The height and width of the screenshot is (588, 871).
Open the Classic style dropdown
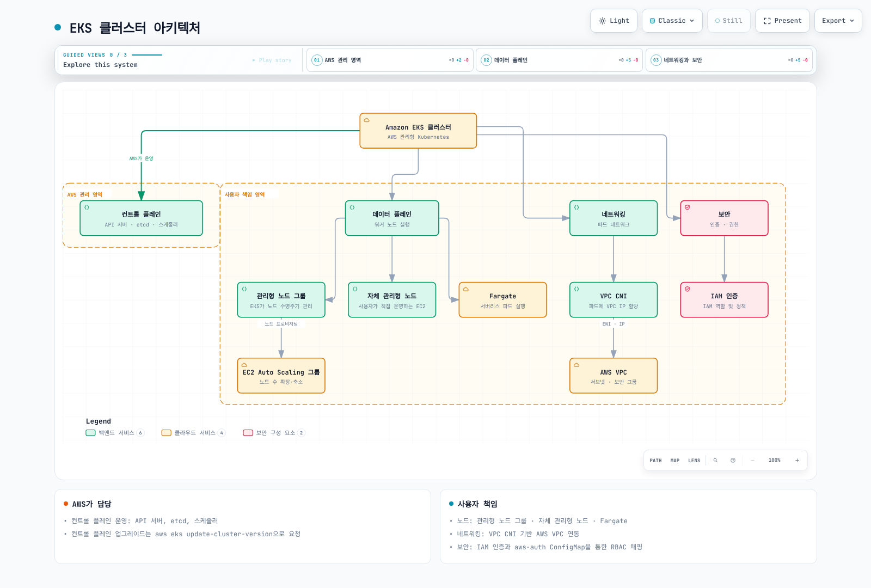[x=672, y=21]
